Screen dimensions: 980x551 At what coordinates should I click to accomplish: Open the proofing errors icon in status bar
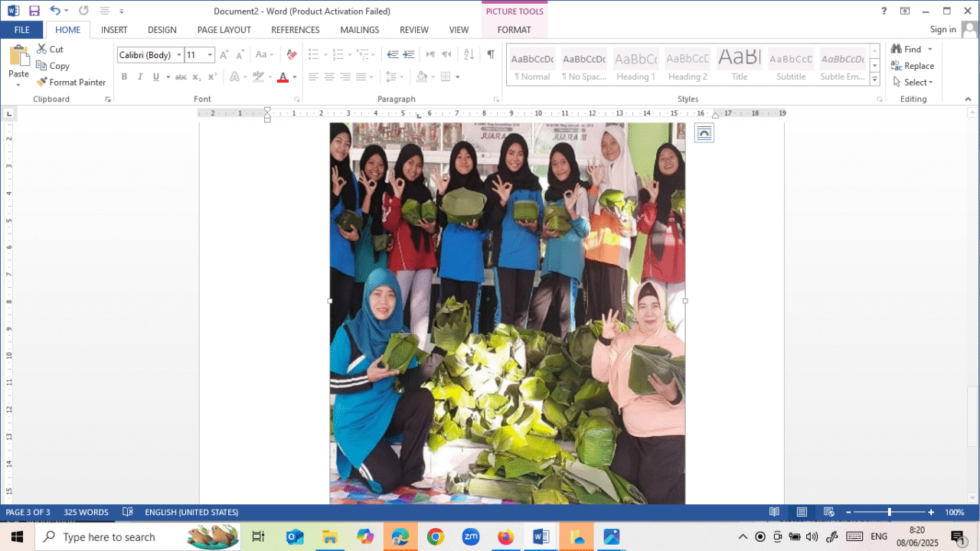[x=128, y=512]
